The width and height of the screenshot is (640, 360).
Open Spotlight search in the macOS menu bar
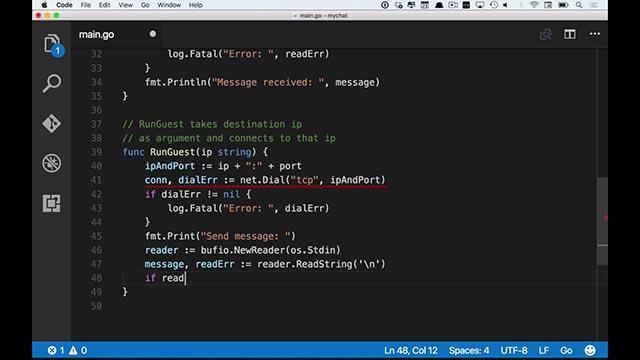click(579, 5)
